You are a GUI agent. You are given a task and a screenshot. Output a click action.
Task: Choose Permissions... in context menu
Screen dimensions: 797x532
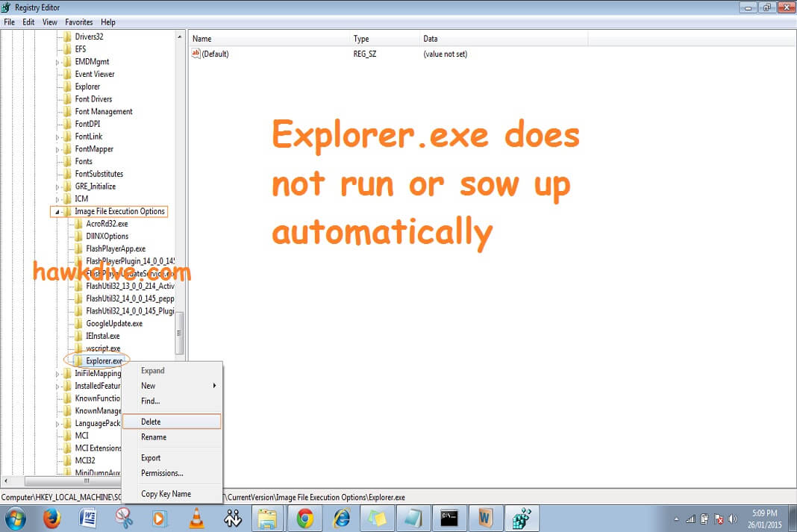click(x=172, y=473)
